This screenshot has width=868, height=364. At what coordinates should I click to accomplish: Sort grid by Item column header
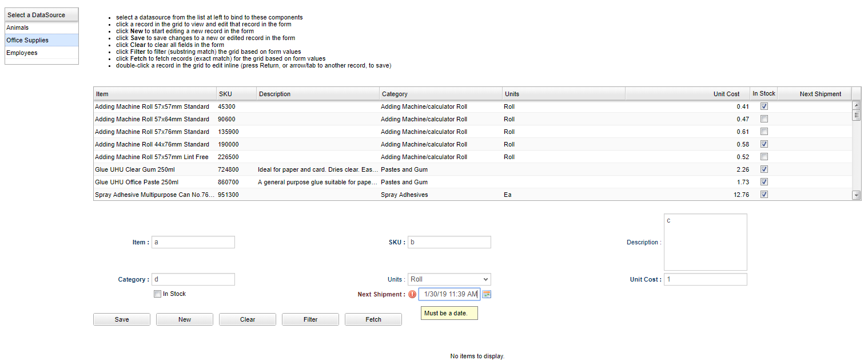155,94
